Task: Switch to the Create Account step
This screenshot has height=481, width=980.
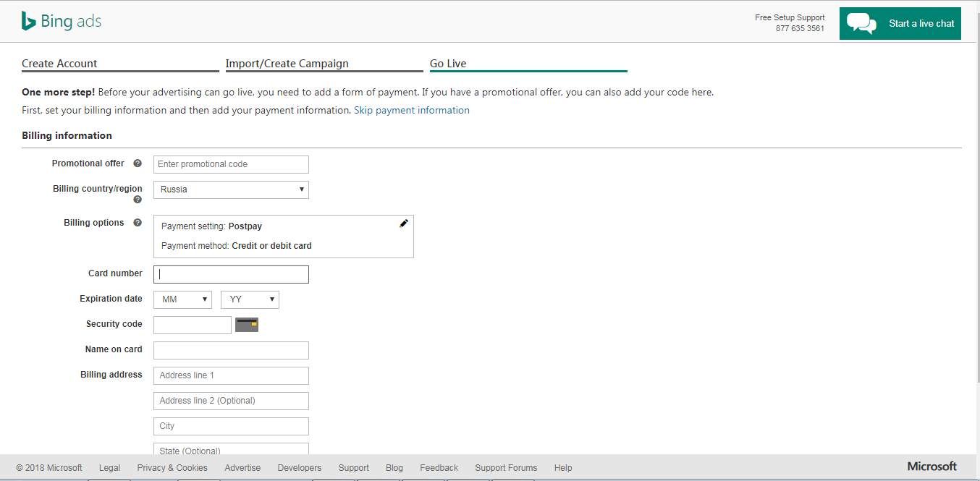Action: pos(59,64)
